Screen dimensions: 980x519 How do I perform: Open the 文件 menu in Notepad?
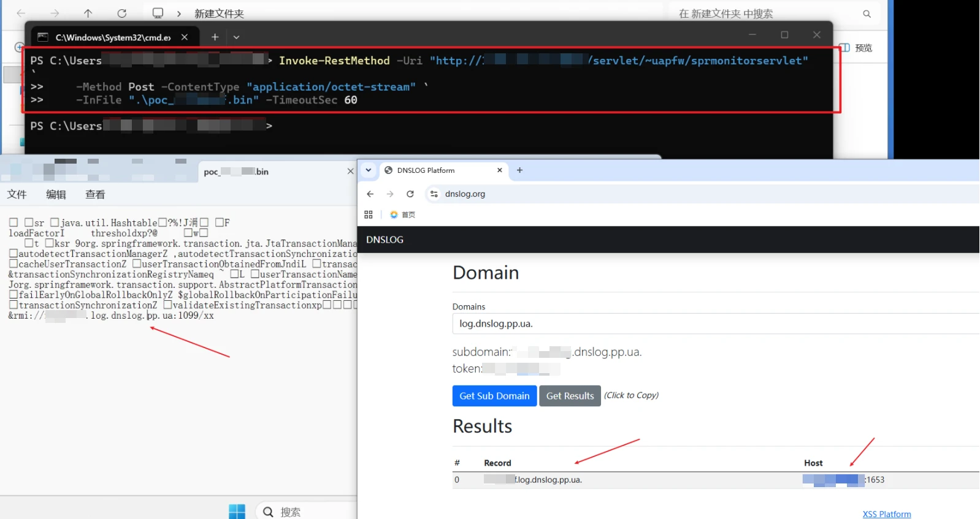[x=17, y=194]
